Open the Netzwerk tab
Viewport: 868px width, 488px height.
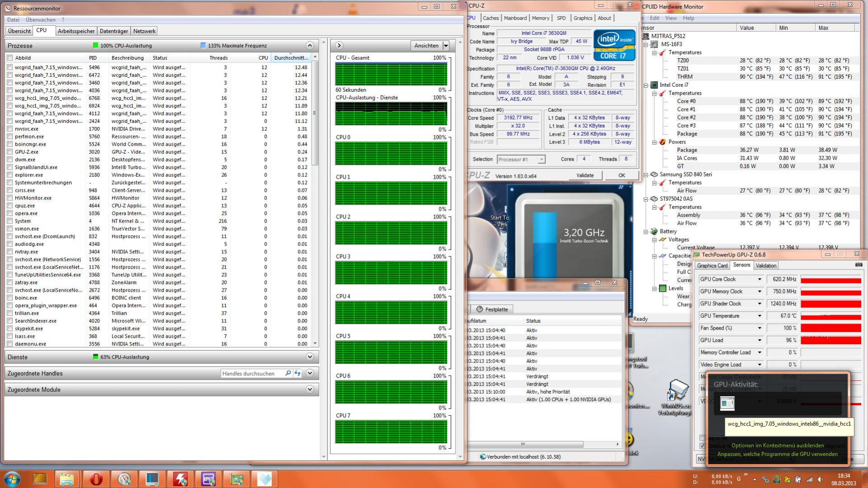tap(144, 31)
